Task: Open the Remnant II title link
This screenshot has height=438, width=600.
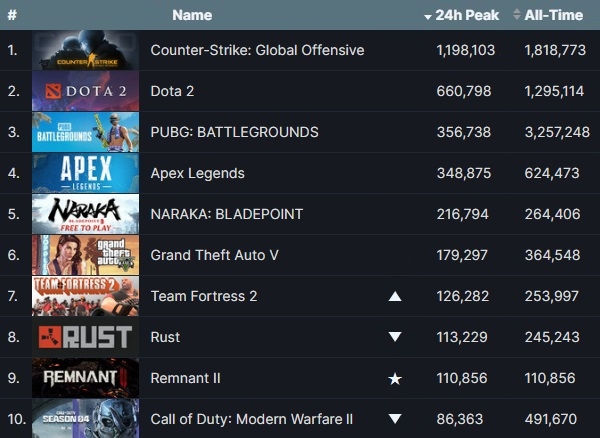Action: click(186, 378)
